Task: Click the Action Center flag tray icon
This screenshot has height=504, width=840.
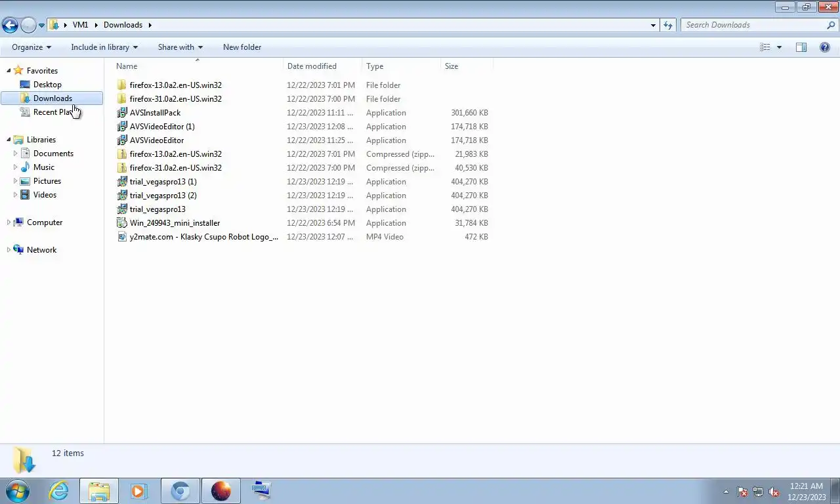Action: pos(742,492)
